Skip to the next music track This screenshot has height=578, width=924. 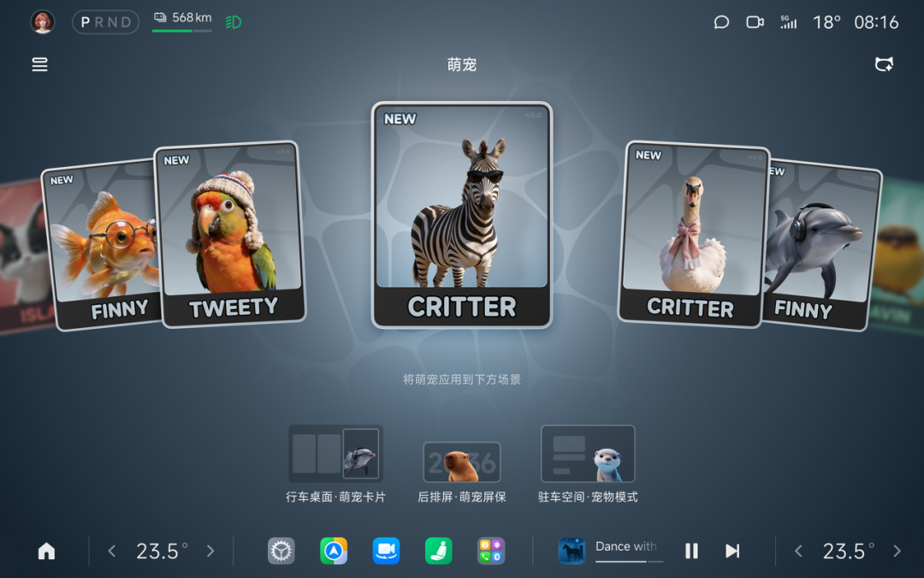732,551
